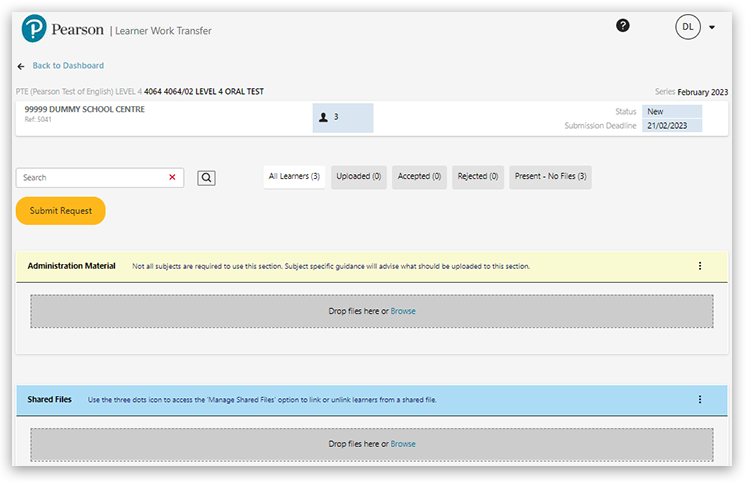Open the Accepted (0) tab

(x=420, y=177)
